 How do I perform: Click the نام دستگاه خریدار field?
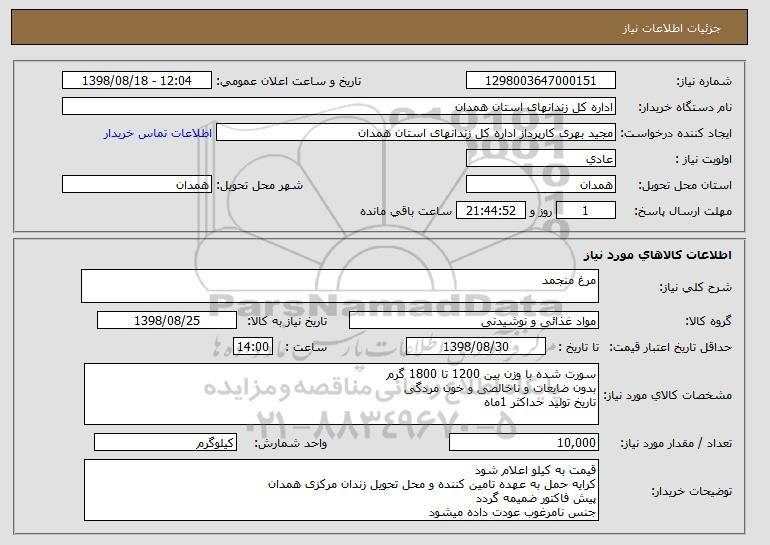click(x=339, y=107)
